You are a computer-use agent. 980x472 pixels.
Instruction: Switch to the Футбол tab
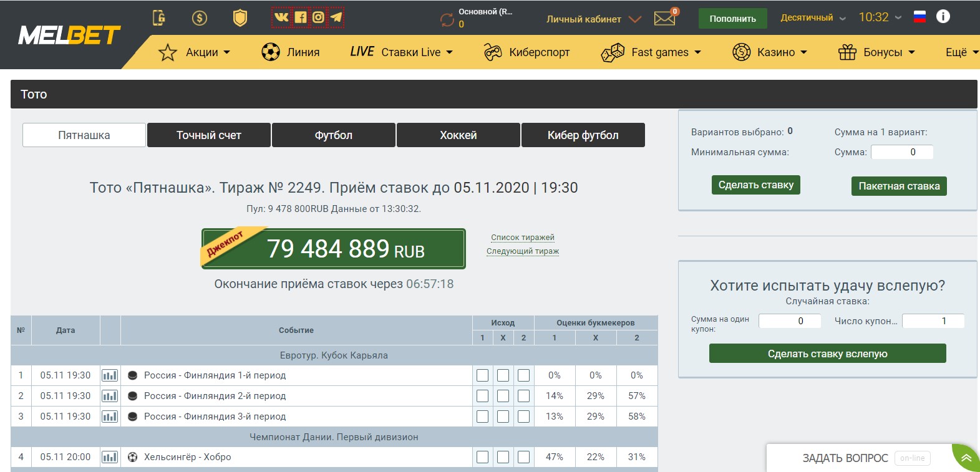tap(334, 135)
